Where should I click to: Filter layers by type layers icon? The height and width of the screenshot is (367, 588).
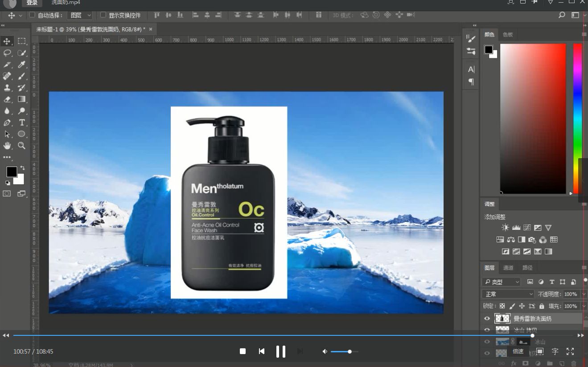(x=552, y=282)
